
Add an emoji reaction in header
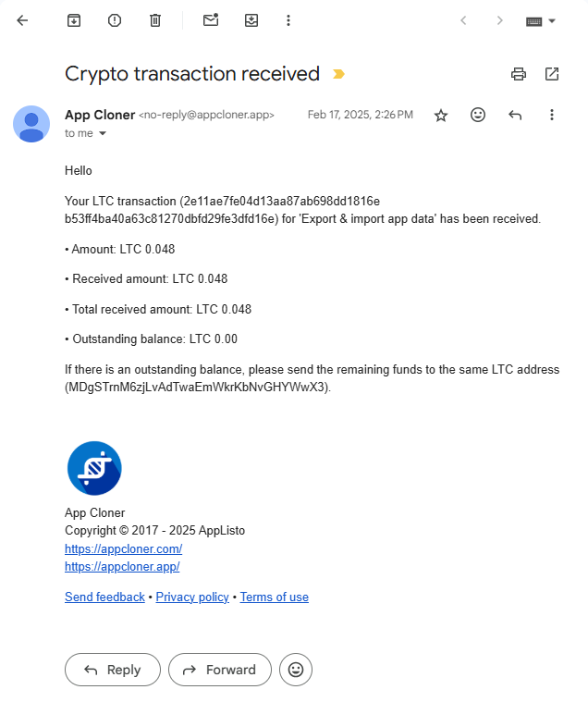tap(478, 115)
